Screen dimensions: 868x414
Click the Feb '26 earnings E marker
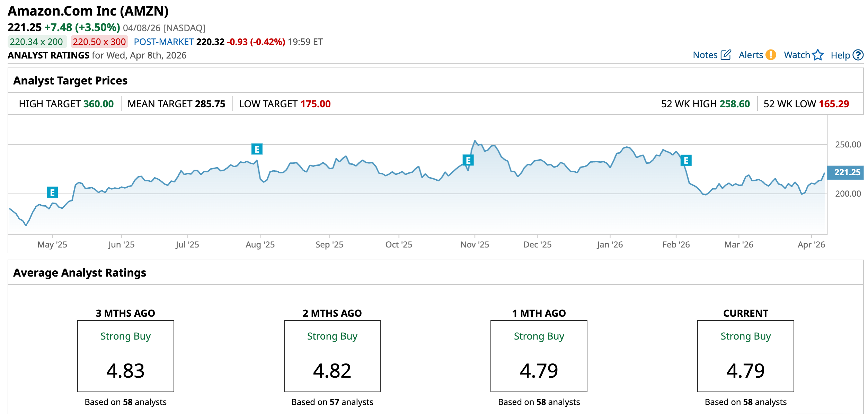(x=686, y=160)
